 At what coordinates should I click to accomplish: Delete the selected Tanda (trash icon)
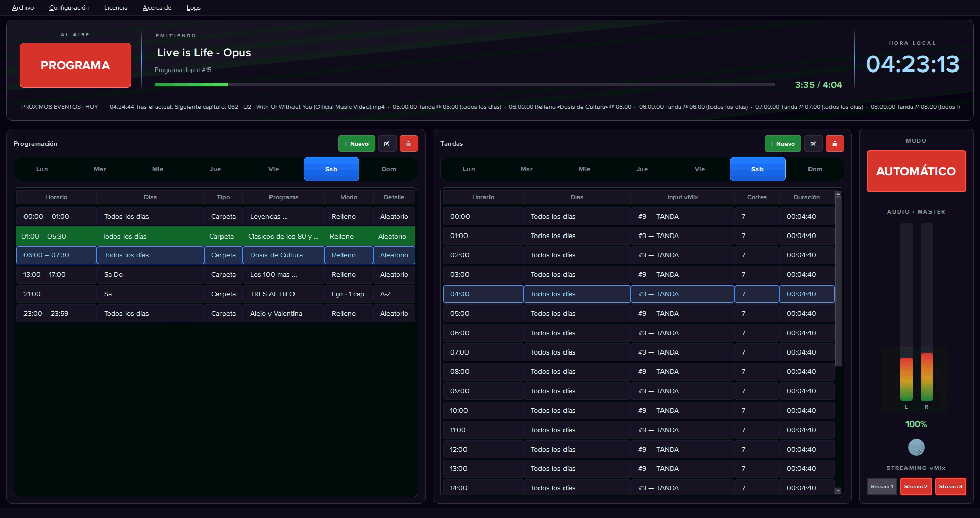[835, 144]
